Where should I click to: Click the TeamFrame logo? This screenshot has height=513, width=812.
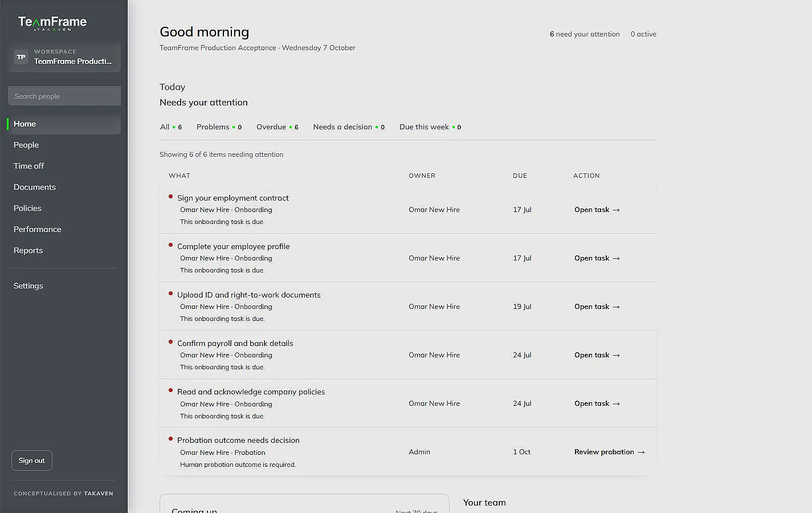pos(52,23)
